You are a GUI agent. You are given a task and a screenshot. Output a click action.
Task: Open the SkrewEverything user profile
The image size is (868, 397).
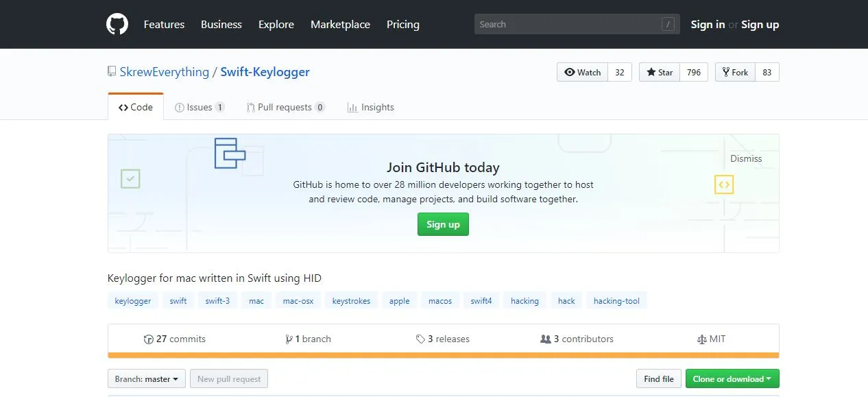pos(165,72)
